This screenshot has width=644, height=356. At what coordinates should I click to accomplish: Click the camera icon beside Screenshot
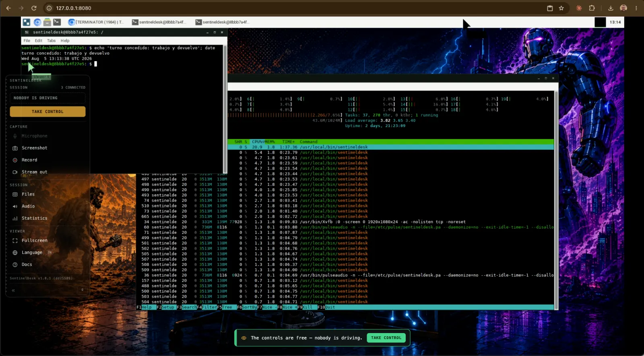pyautogui.click(x=15, y=148)
